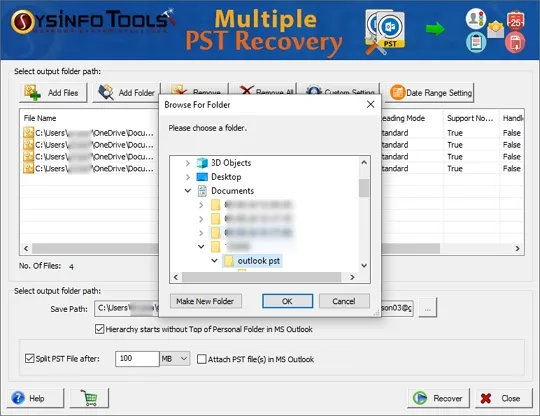Select the first file row in list
This screenshot has height=416, width=540.
pyautogui.click(x=89, y=133)
